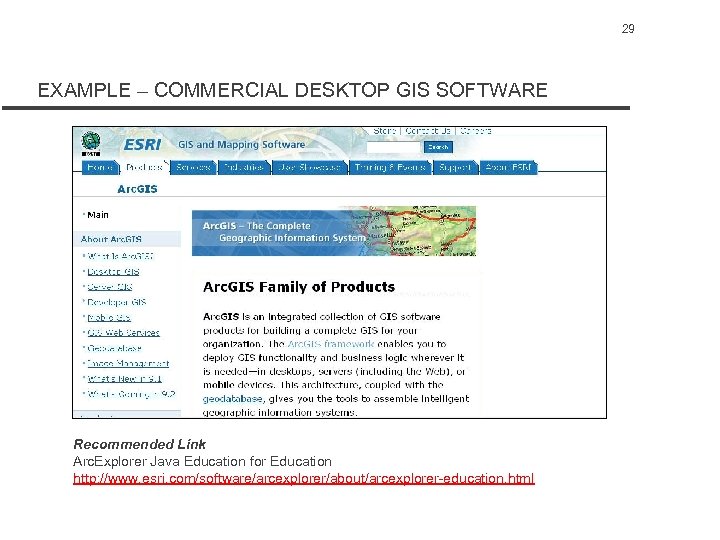The image size is (720, 540).
Task: Open the GIS Web Services sidebar link
Action: 123,332
